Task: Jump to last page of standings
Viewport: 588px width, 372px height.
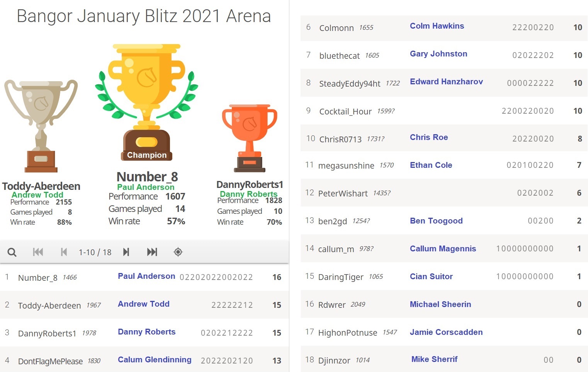Action: [x=152, y=252]
